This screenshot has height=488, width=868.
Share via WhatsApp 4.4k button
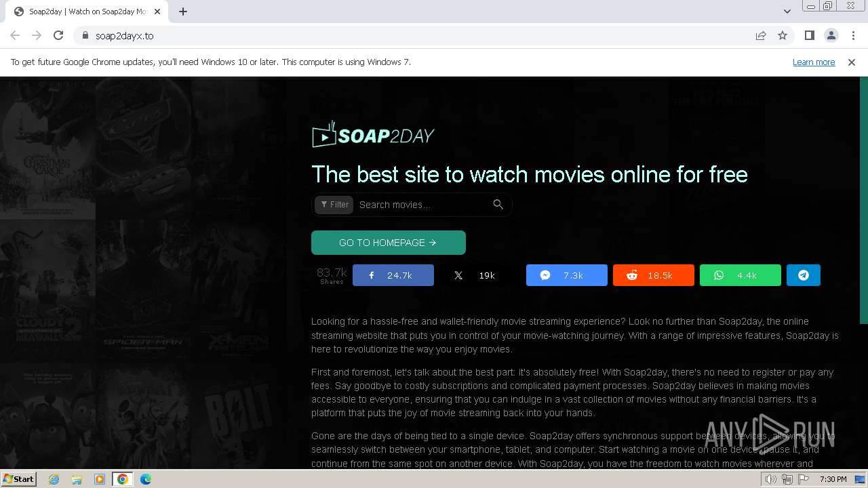tap(741, 275)
